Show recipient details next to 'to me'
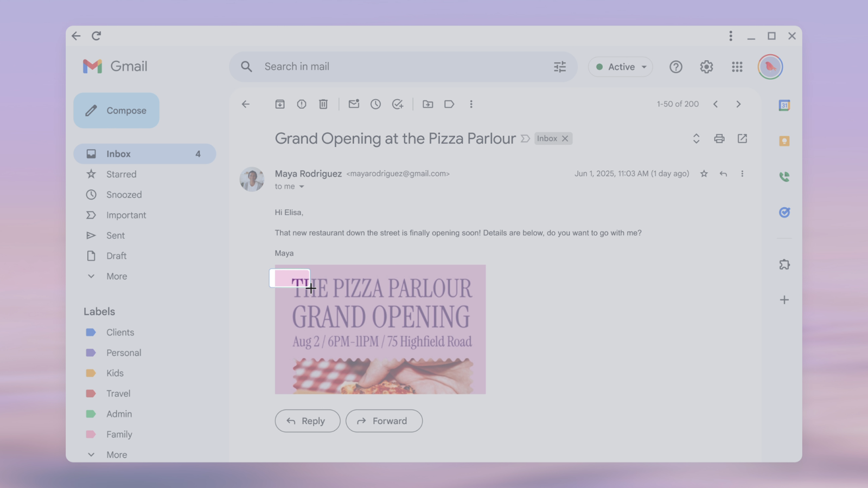868x488 pixels. (302, 187)
